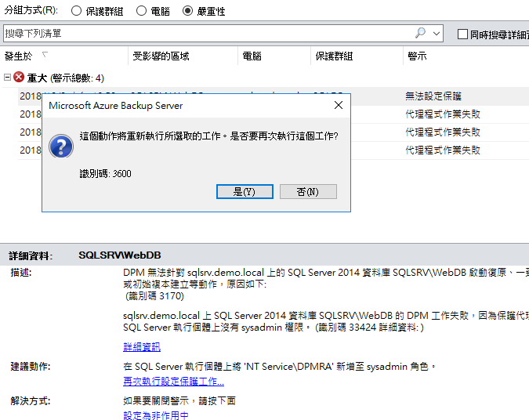Close the Microsoft Azure Backup Server dialog

(x=339, y=105)
